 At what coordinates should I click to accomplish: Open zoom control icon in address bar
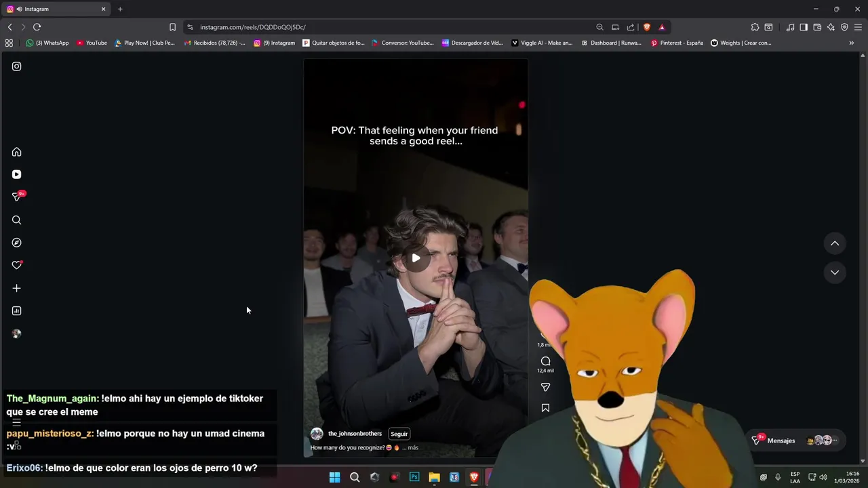pos(599,27)
